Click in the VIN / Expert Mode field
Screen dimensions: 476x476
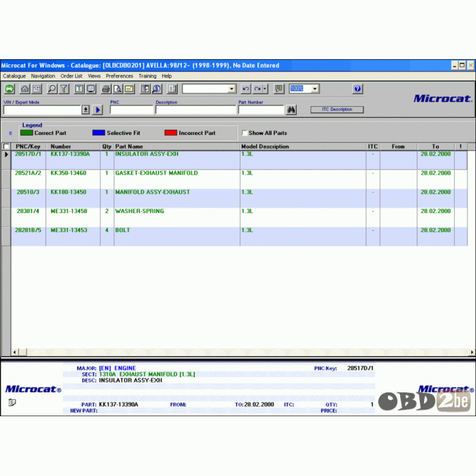point(42,110)
